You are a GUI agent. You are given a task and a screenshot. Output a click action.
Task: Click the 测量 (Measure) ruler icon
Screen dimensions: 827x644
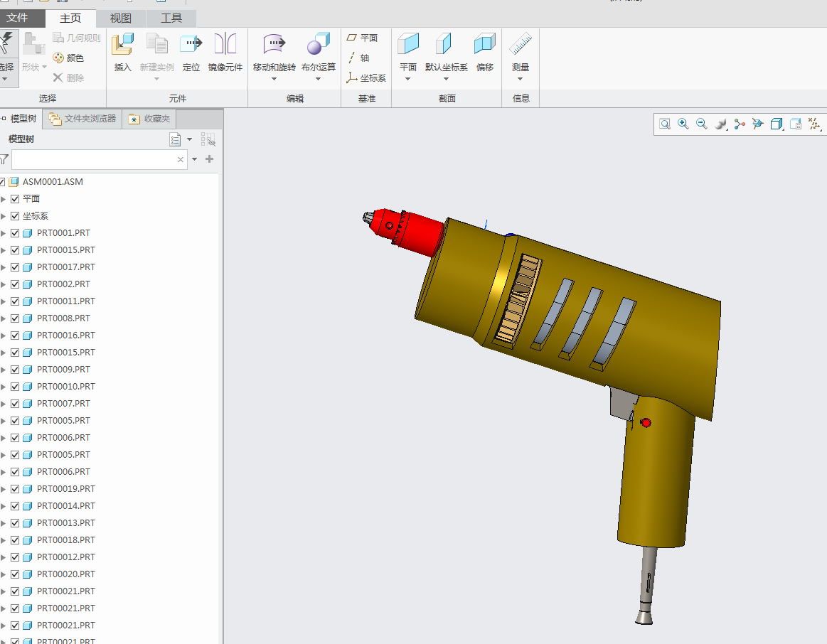tap(521, 44)
